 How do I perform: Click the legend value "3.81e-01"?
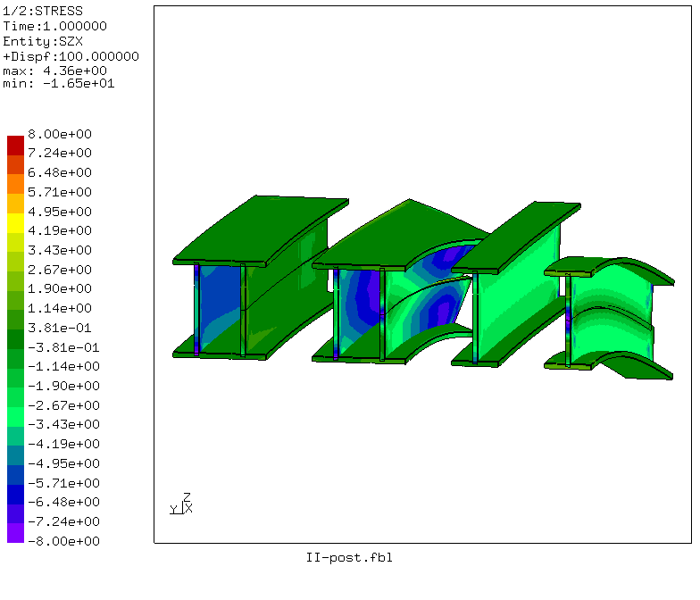[x=60, y=328]
